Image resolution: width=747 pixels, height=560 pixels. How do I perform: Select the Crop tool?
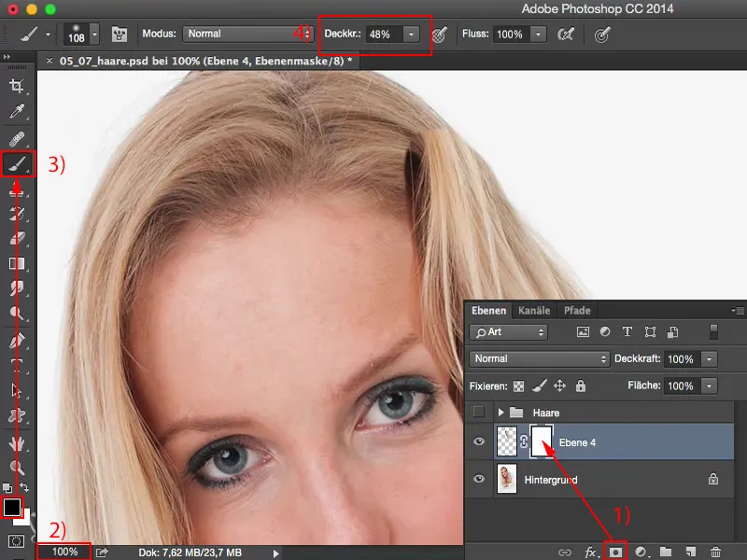click(x=17, y=86)
